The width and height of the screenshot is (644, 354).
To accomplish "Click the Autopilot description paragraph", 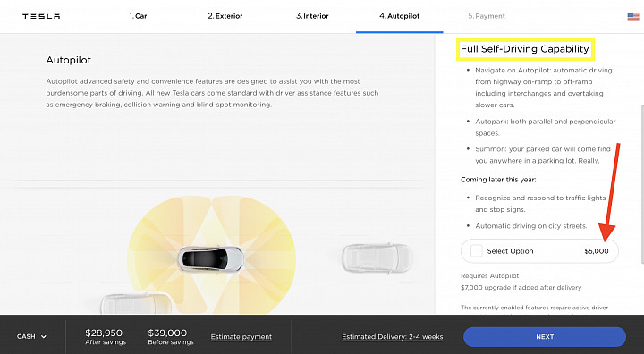I will [212, 93].
